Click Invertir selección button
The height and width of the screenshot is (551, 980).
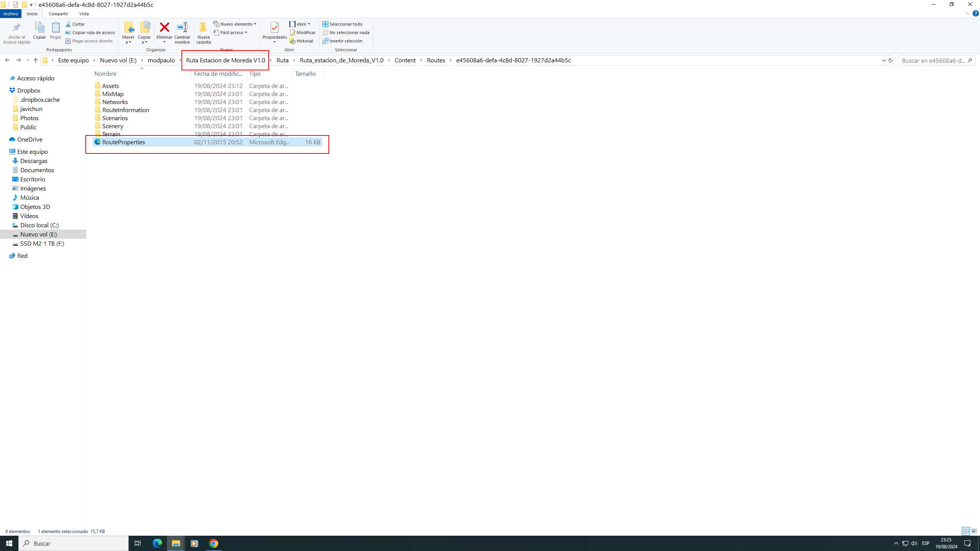343,41
